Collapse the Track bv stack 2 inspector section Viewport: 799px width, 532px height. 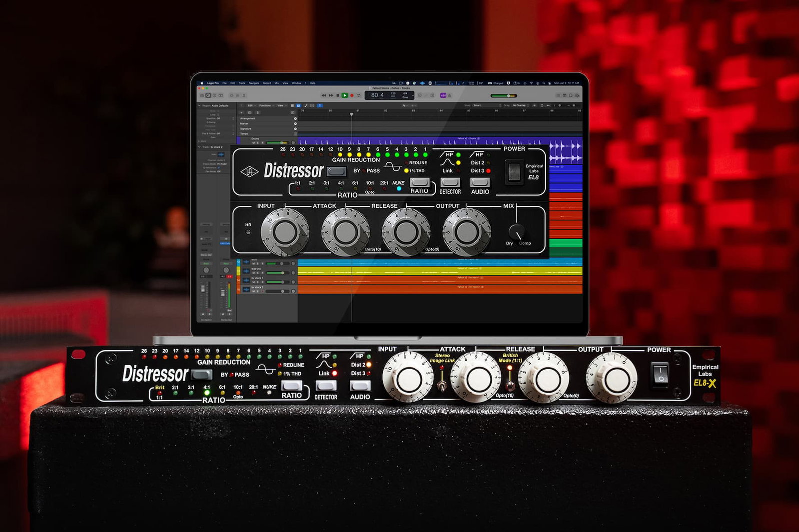[199, 147]
